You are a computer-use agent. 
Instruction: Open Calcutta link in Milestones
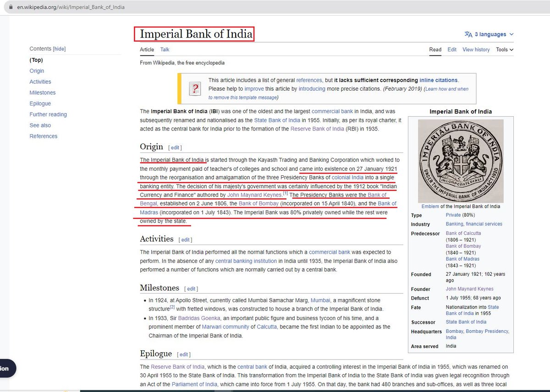pyautogui.click(x=267, y=327)
